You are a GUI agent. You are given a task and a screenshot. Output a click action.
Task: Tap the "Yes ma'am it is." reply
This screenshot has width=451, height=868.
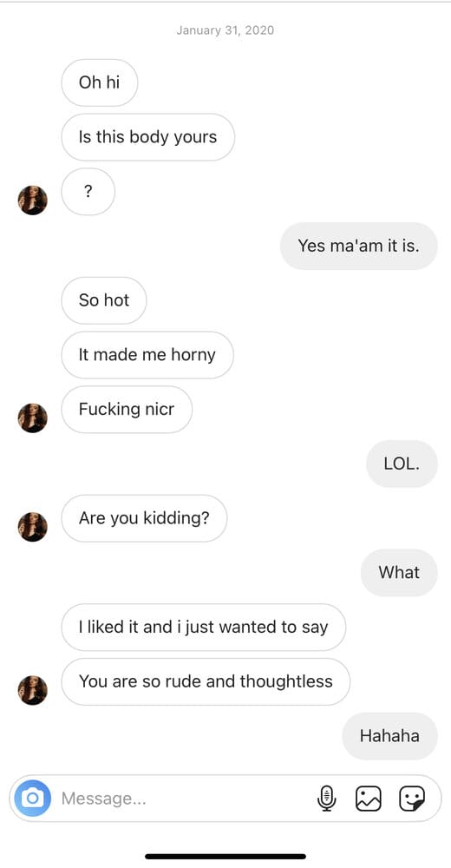click(358, 246)
